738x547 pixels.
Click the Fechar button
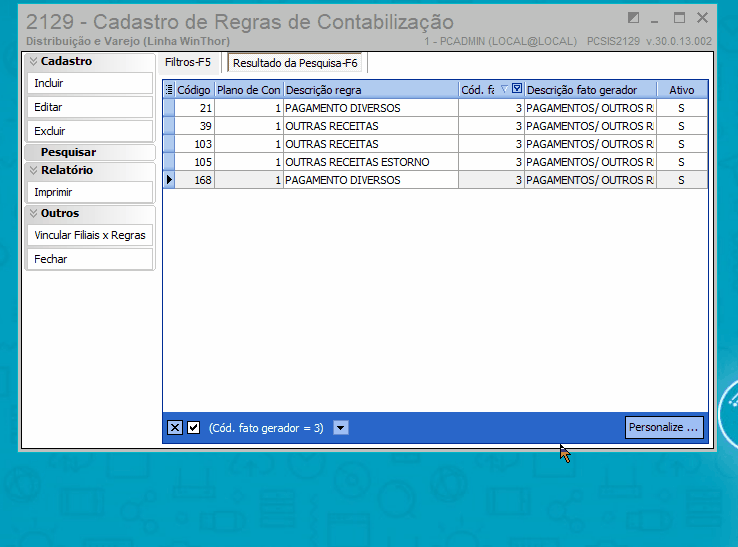coord(90,259)
